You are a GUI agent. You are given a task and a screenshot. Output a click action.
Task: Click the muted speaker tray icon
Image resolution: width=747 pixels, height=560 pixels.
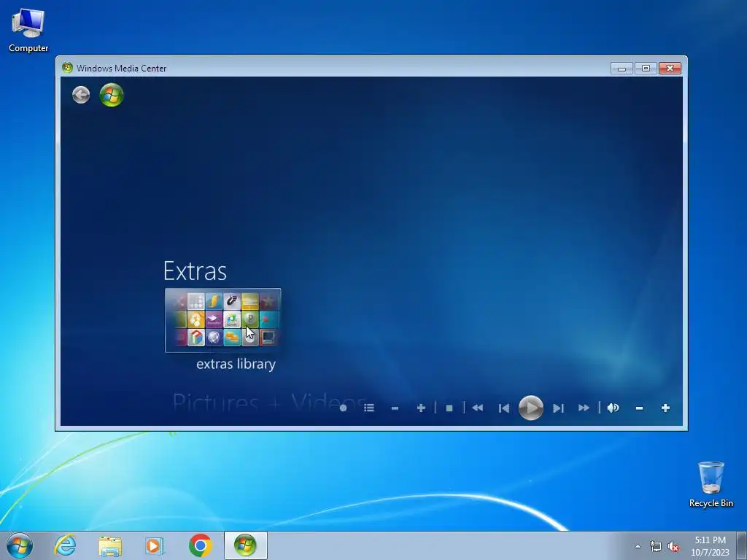point(673,546)
